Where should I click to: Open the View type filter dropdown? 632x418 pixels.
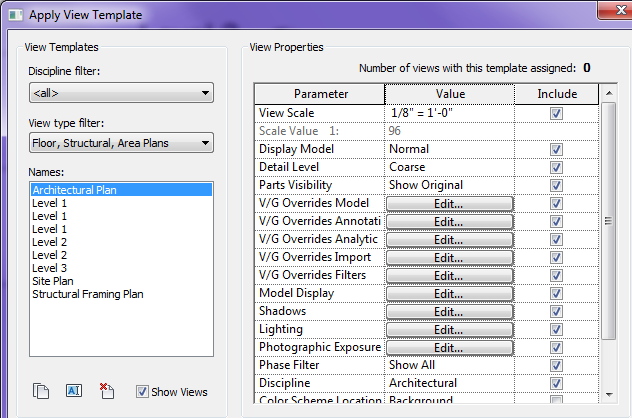pyautogui.click(x=121, y=143)
